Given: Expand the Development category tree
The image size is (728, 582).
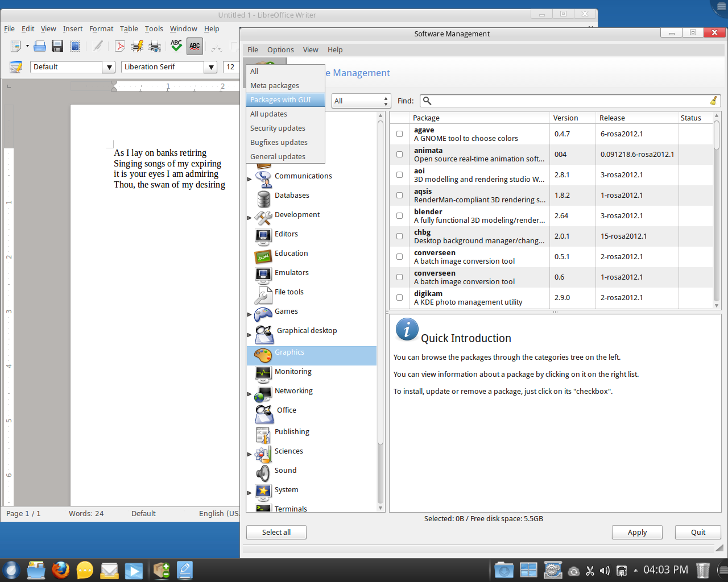Looking at the screenshot, I should [x=249, y=218].
